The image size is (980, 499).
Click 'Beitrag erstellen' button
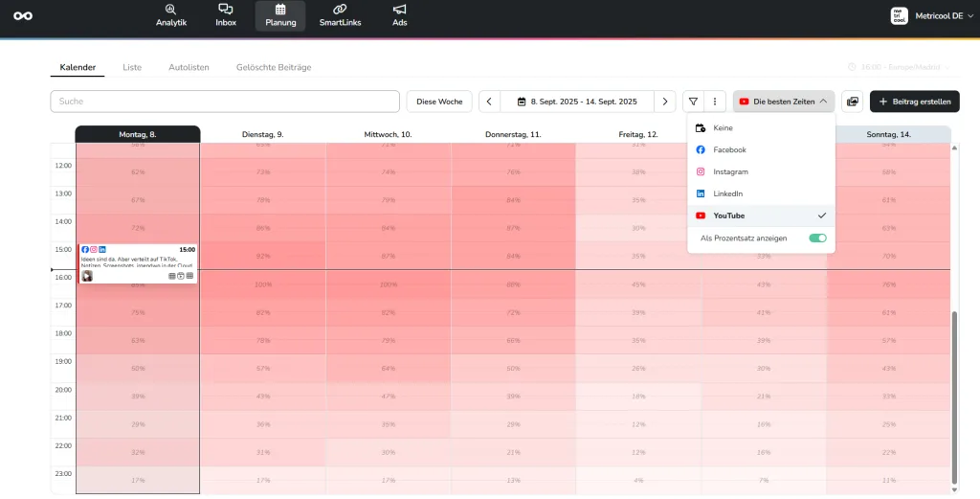click(914, 102)
